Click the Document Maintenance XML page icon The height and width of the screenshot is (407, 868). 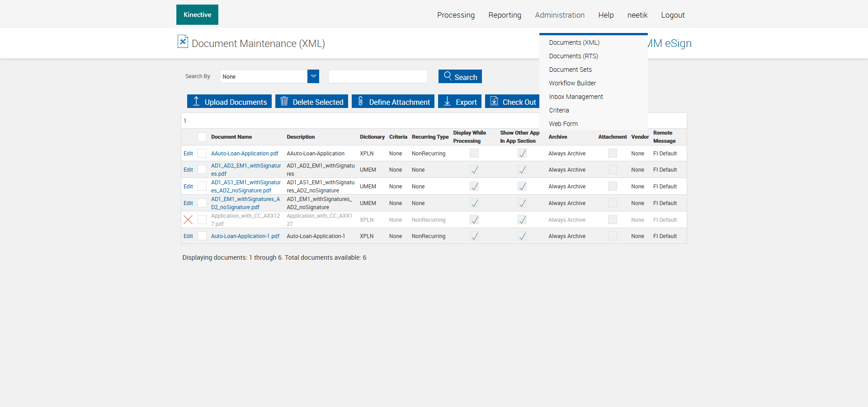(x=183, y=42)
